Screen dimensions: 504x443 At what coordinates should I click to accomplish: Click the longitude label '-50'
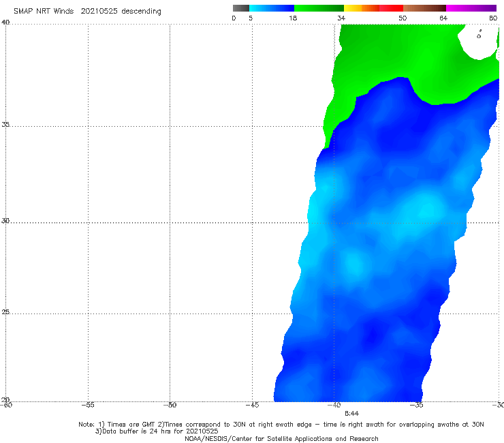[x=170, y=405]
